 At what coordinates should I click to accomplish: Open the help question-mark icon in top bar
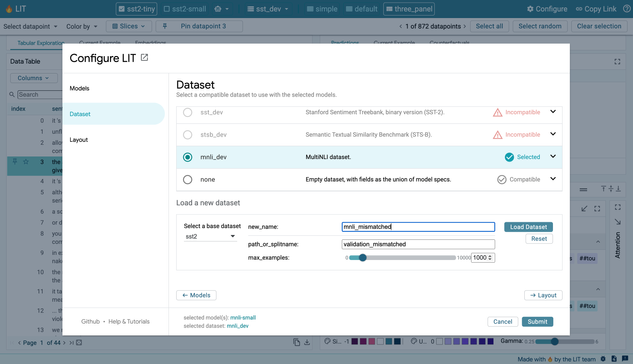[x=627, y=9]
